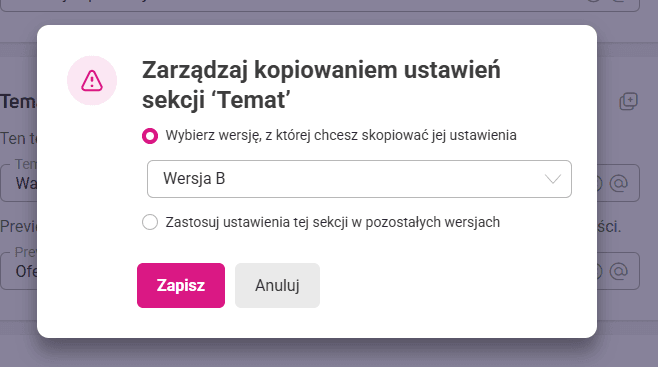Click the 'Zastosuj ustawienia tej sekcji w pozostałych wersjach' label text
This screenshot has width=658, height=367.
coord(332,222)
